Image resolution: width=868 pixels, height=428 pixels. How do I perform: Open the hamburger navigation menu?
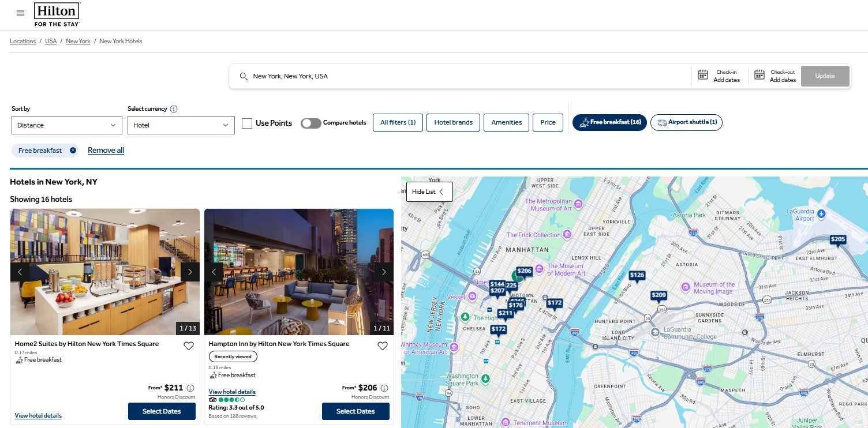pyautogui.click(x=21, y=13)
